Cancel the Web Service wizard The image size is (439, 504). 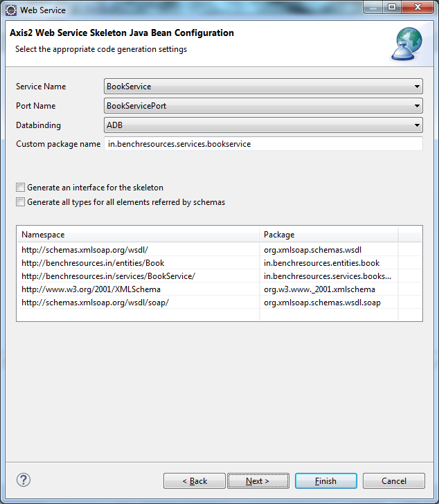tap(394, 481)
